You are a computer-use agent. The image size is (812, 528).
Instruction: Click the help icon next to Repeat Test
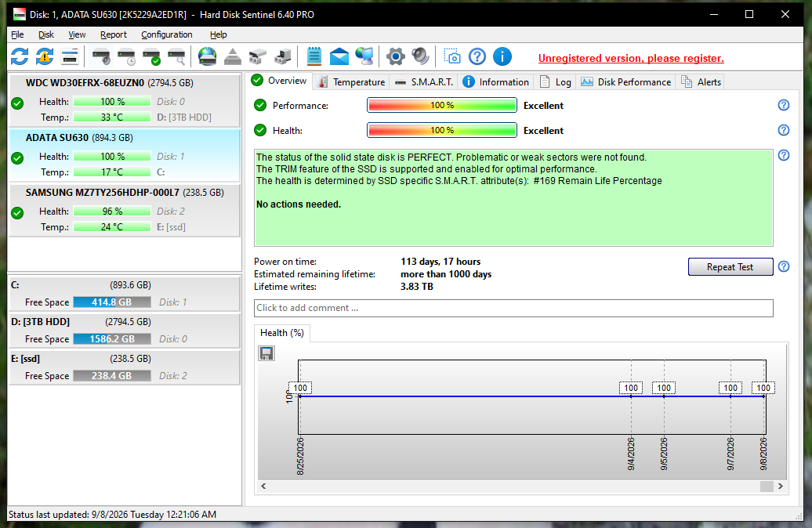click(x=784, y=266)
